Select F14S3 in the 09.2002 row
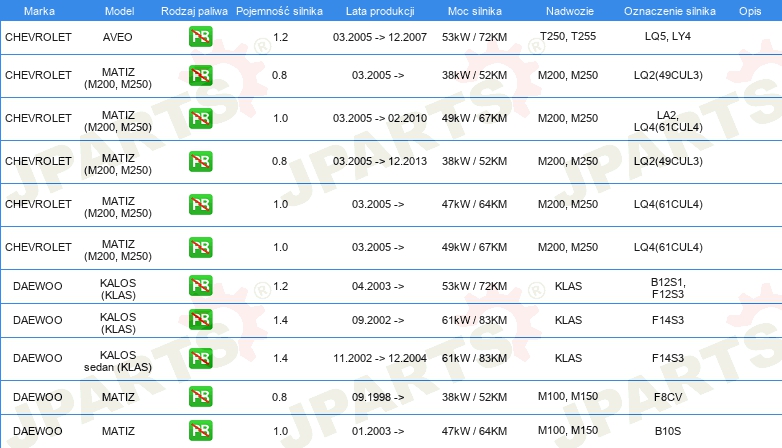 click(x=668, y=320)
